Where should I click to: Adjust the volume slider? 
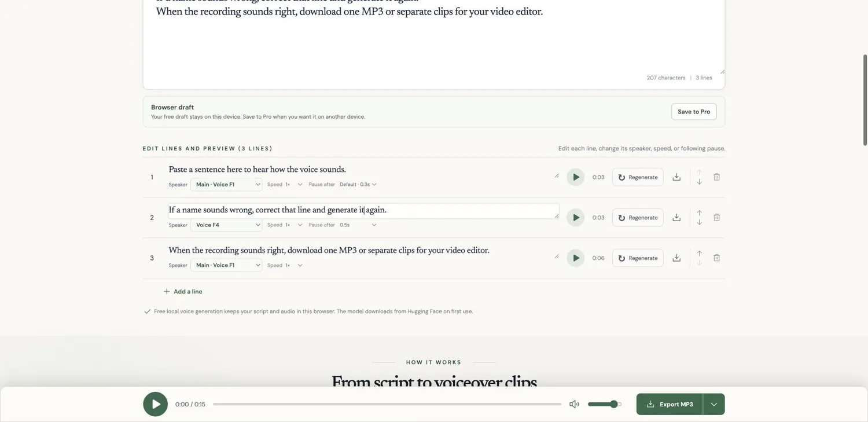pos(605,404)
